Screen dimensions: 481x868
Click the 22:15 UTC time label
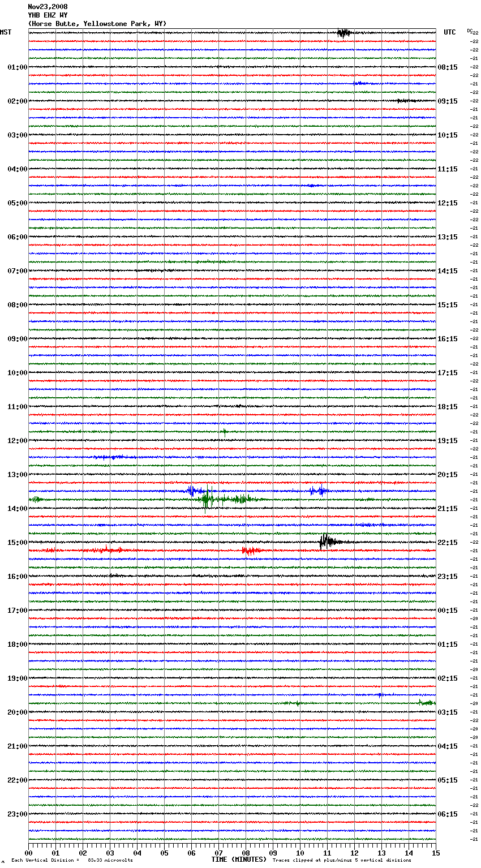[x=448, y=543]
